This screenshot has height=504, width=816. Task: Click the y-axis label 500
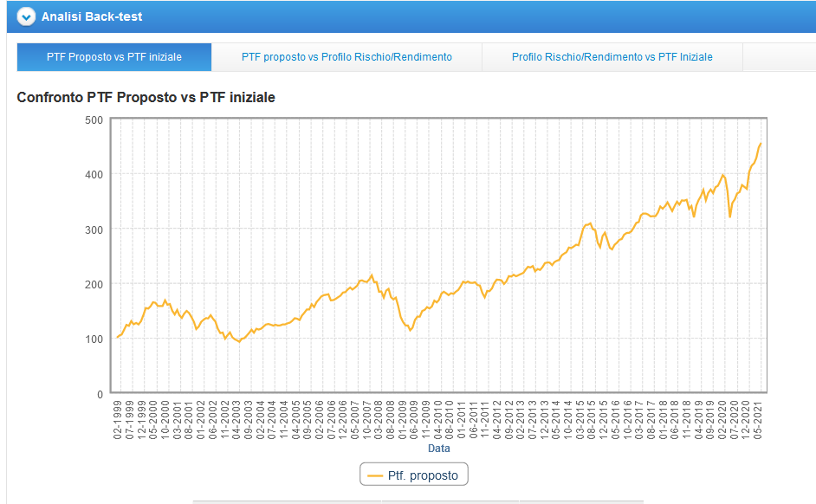94,120
